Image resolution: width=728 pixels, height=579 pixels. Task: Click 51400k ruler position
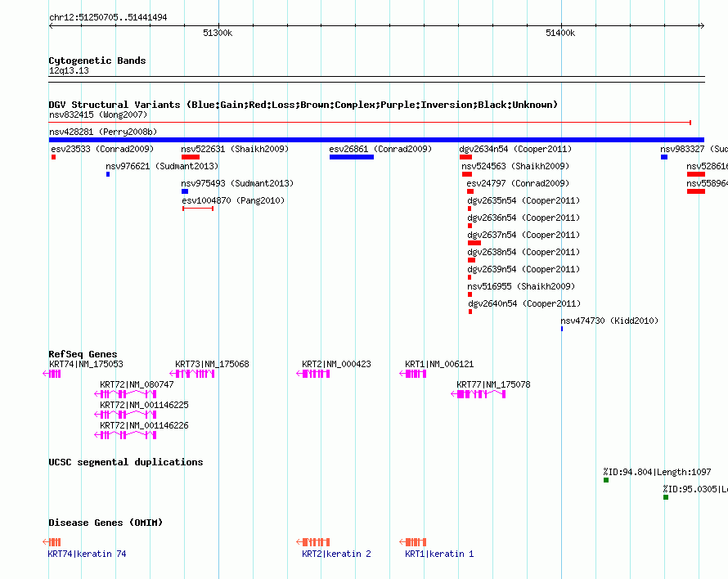(x=560, y=33)
